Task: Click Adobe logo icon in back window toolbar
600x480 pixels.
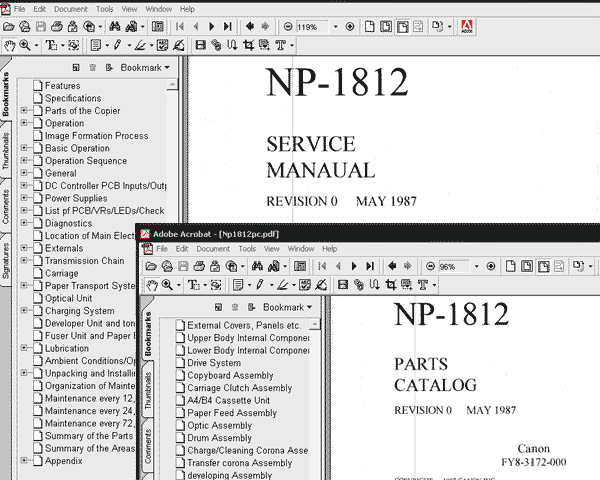Action: click(467, 27)
